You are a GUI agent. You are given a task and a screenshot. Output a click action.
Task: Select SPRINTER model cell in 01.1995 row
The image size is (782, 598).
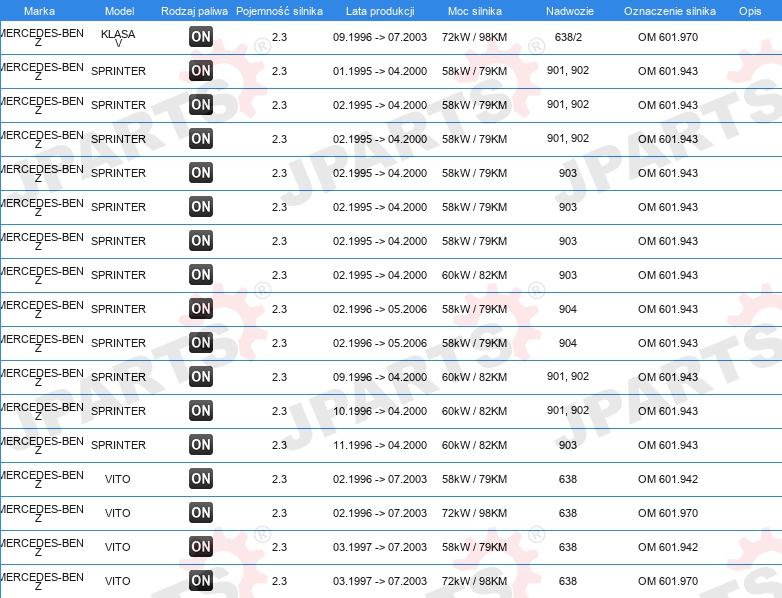click(118, 71)
